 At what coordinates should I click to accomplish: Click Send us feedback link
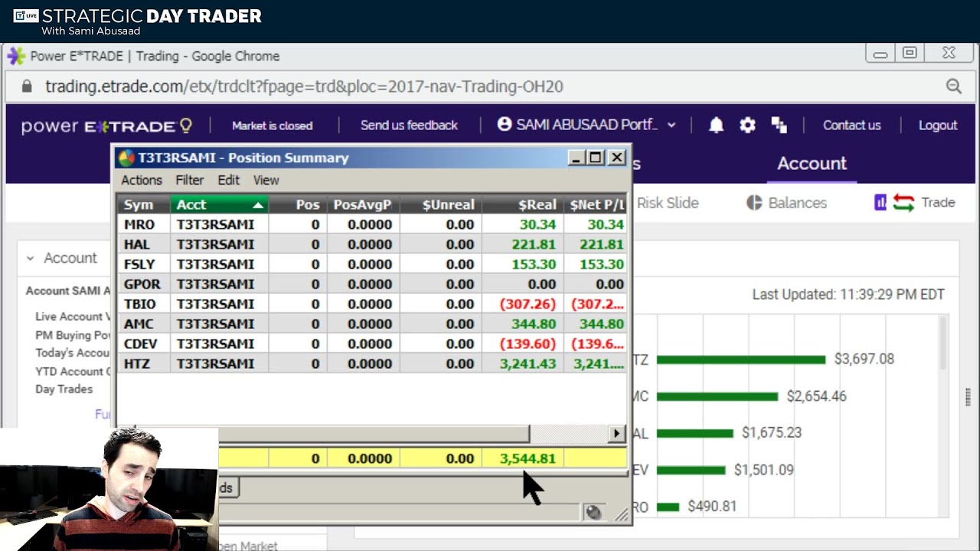pyautogui.click(x=409, y=126)
